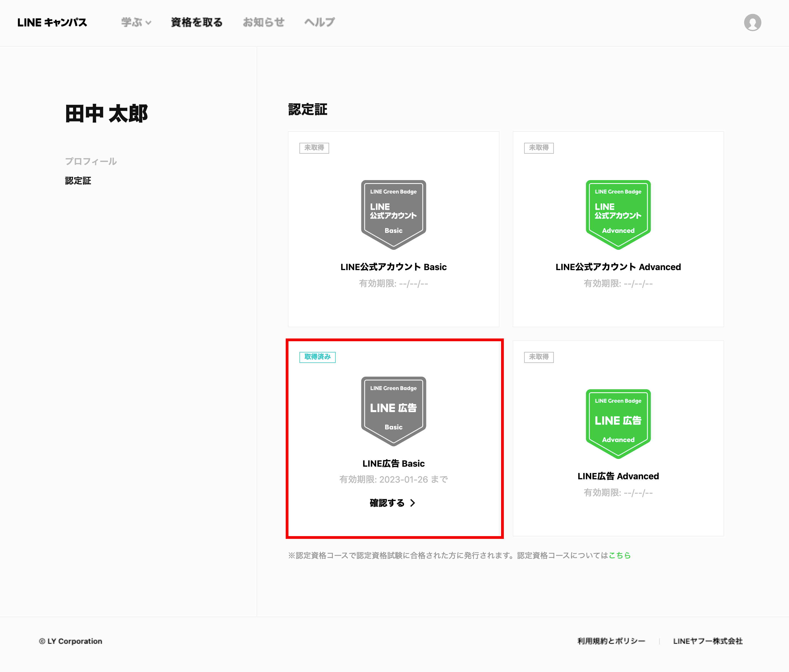Select 認定証 in the sidebar

click(x=78, y=181)
